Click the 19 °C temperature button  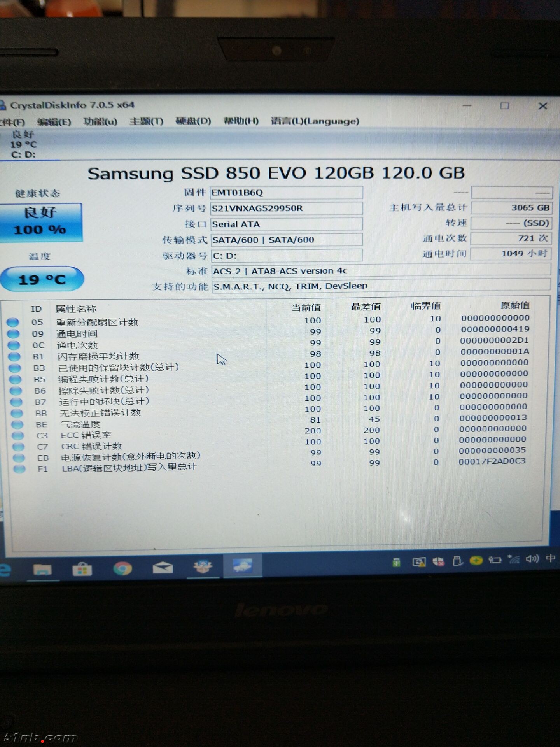pos(42,279)
